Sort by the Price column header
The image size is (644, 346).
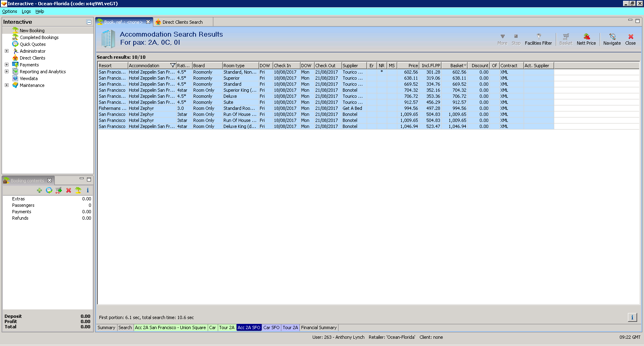pyautogui.click(x=408, y=66)
